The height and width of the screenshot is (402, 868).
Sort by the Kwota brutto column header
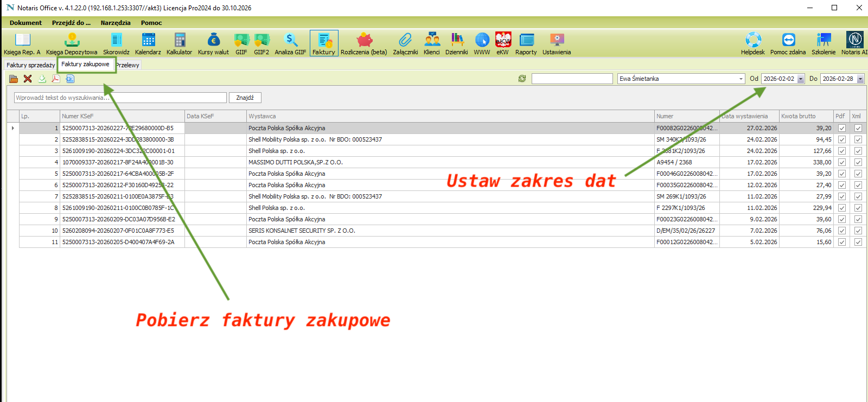[805, 116]
